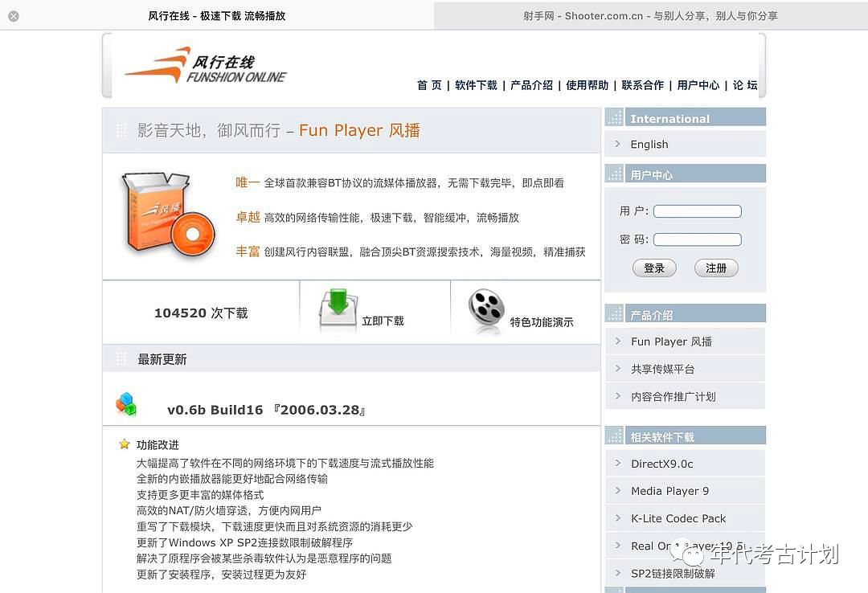Click the 登录 login button

pos(654,268)
